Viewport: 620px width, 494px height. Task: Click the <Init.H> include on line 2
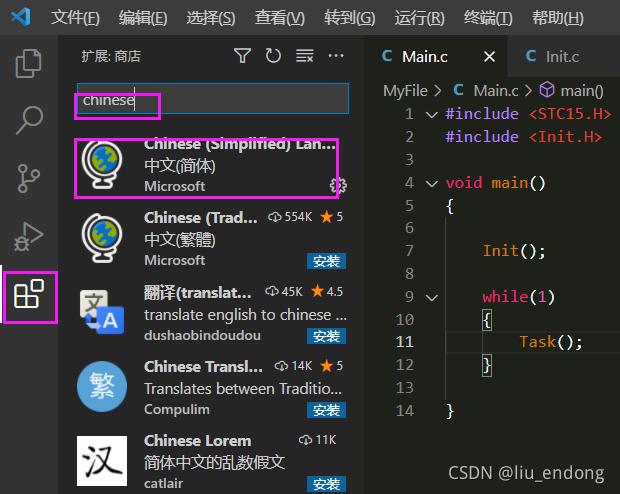(x=565, y=137)
